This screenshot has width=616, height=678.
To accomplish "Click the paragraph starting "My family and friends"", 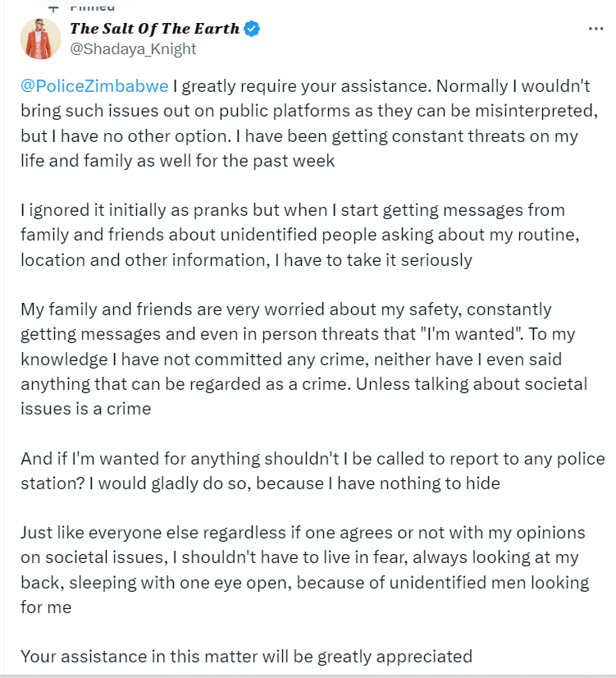I will [x=304, y=359].
